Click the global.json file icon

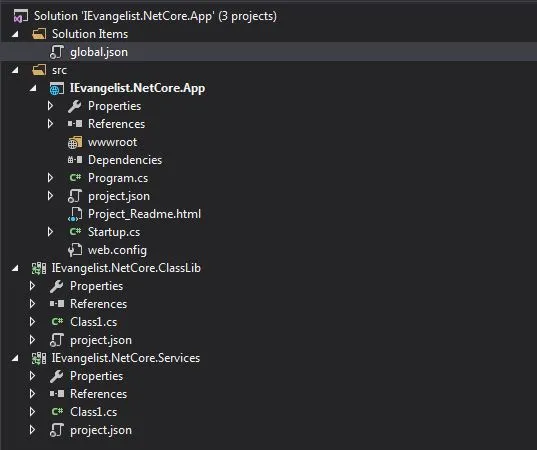click(57, 52)
